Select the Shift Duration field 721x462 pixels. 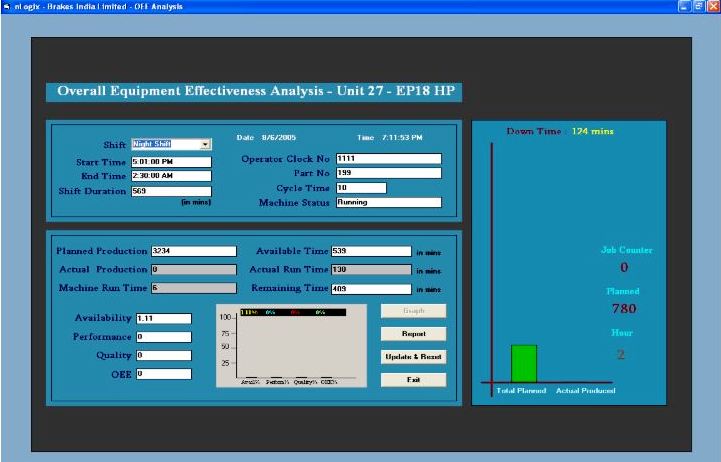172,191
